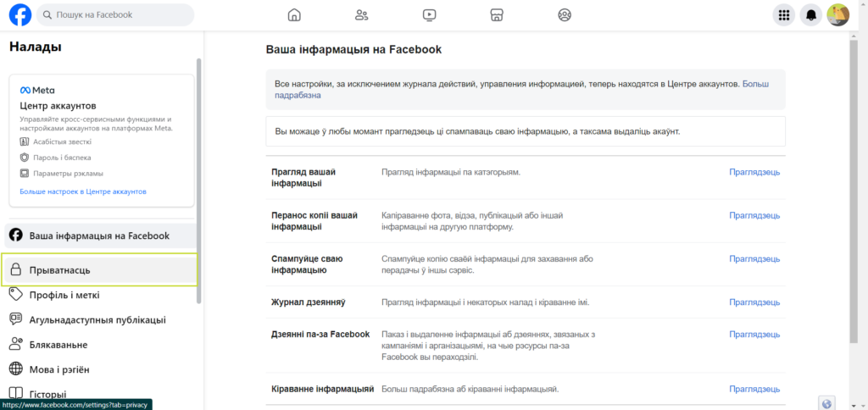Open the apps grid menu icon
Screen dimensions: 868x410
pyautogui.click(x=784, y=15)
